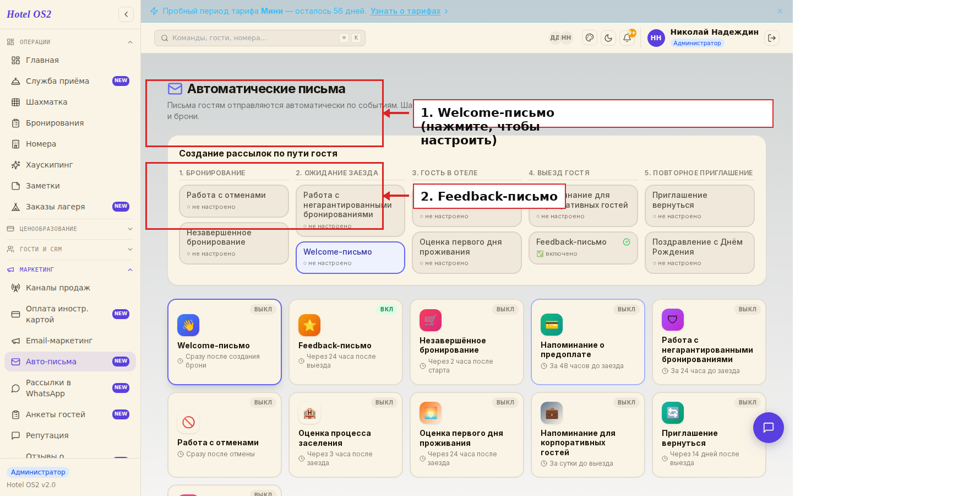Screen dimensions: 980x496
Task: Open notifications via the bell icon
Action: coord(627,38)
